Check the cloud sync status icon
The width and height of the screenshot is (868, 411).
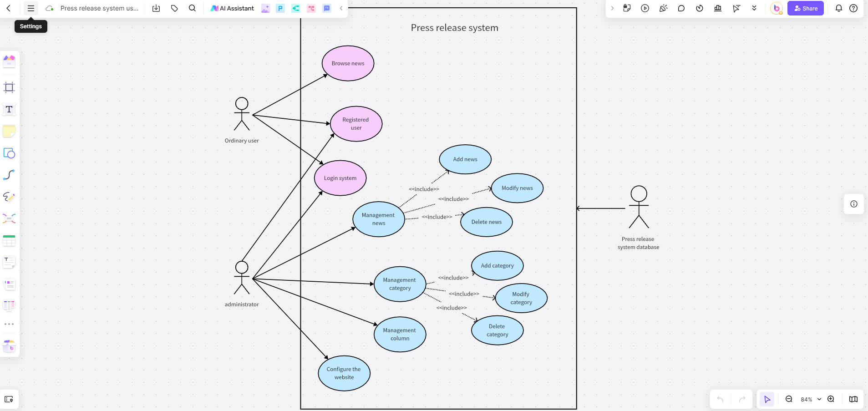pos(50,8)
